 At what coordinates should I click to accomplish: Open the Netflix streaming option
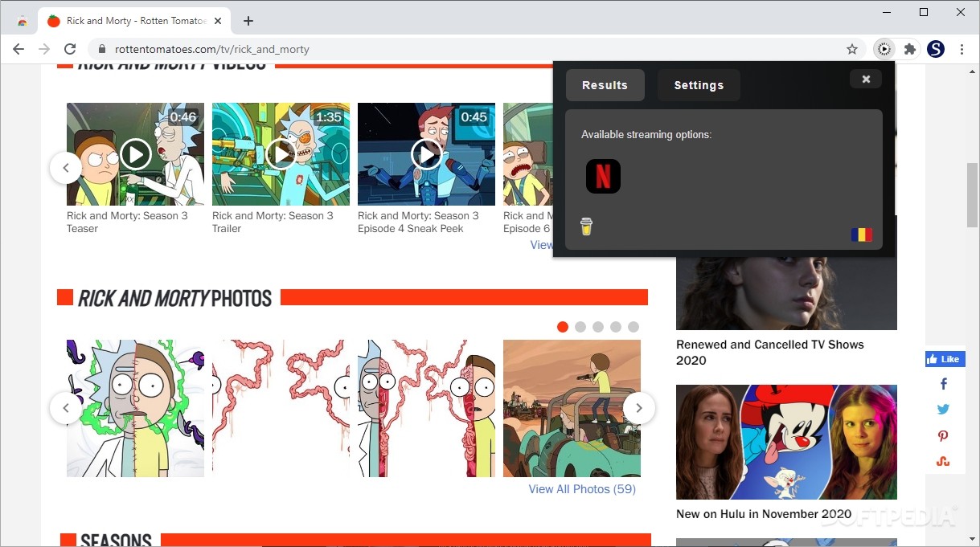click(x=603, y=176)
